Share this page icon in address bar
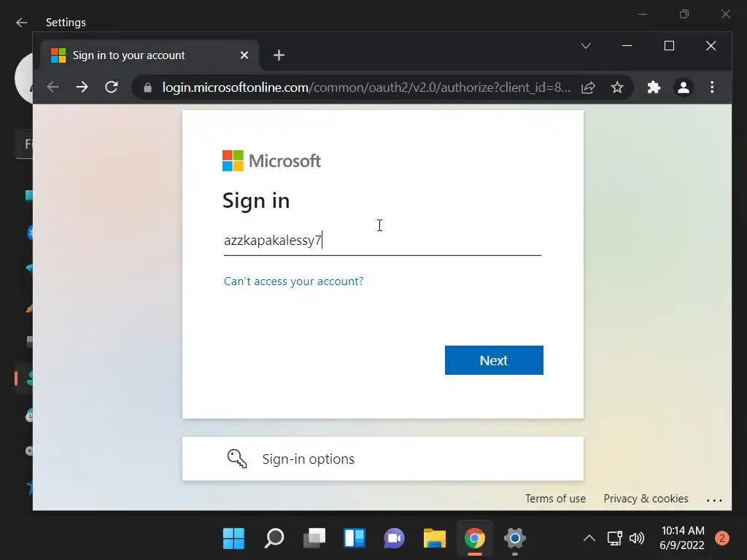The width and height of the screenshot is (747, 560). click(x=589, y=87)
